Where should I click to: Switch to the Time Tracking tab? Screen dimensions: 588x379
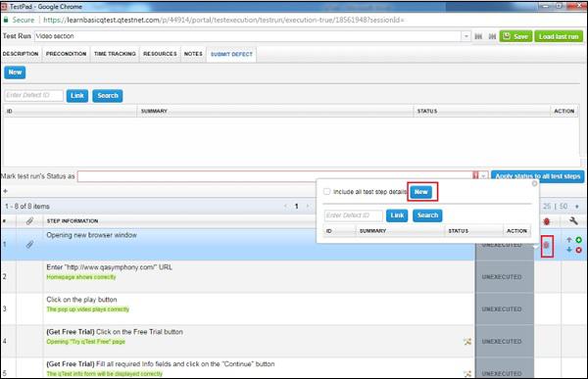115,54
